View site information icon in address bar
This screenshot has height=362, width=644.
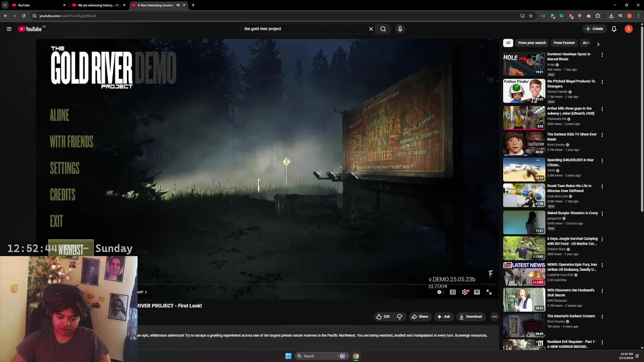(34, 16)
